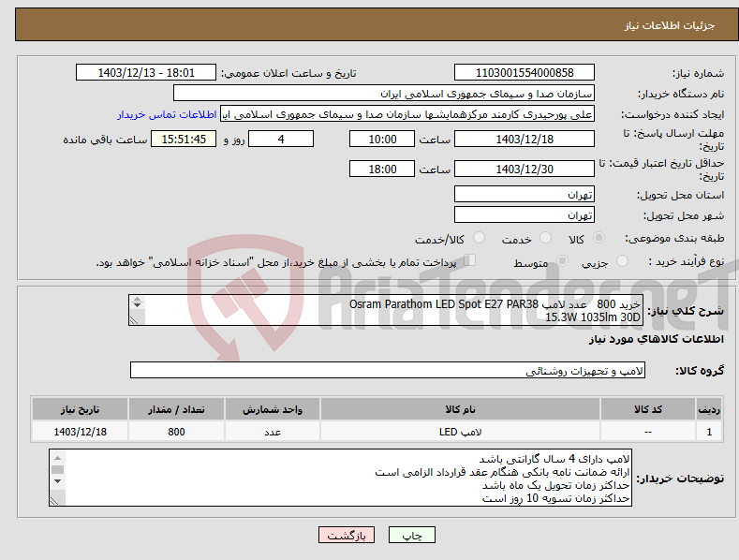Open the اطلاعات تماس خریدار link
Viewport: 739px width, 560px height.
(167, 114)
